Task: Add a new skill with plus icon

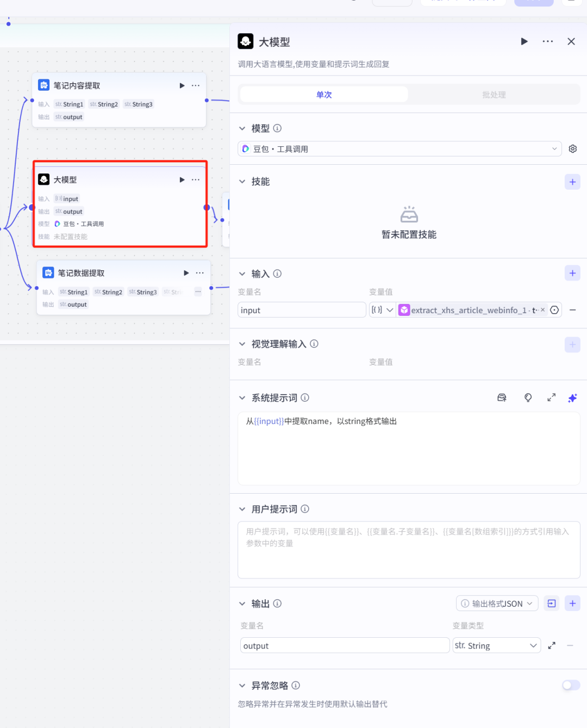Action: 572,182
